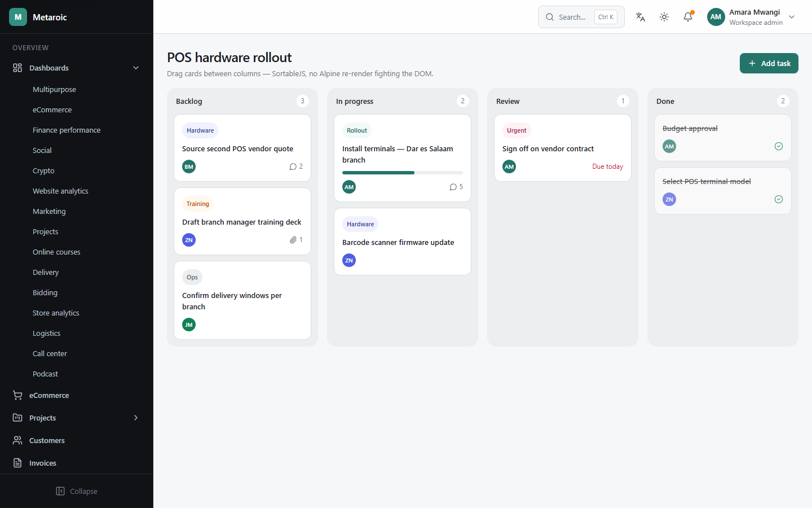Screen dimensions: 812x508
Task: Go to Website analytics dashboard
Action: [77, 191]
